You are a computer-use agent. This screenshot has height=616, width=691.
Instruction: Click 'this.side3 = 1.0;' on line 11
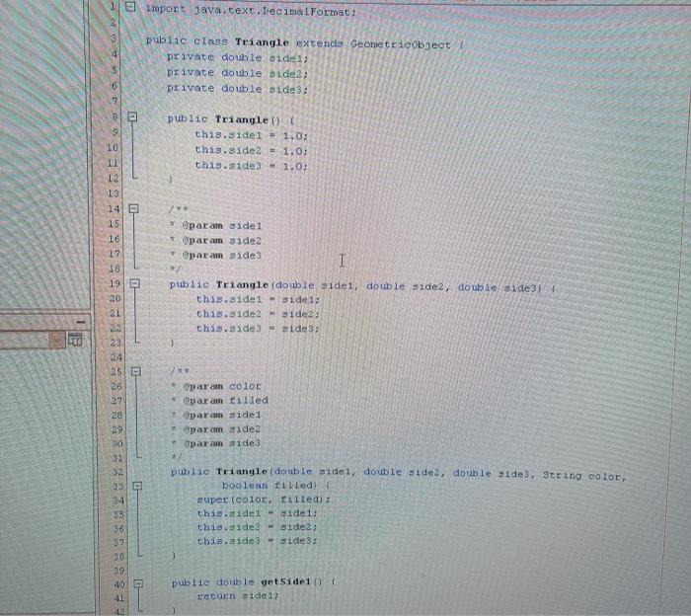(251, 166)
